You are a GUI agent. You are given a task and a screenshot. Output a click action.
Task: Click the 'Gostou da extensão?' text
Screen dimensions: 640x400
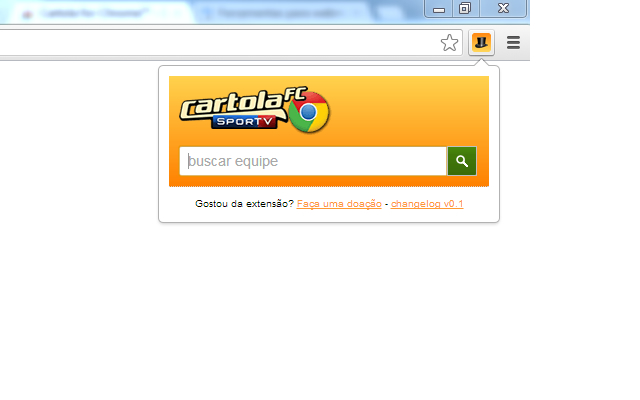click(244, 204)
